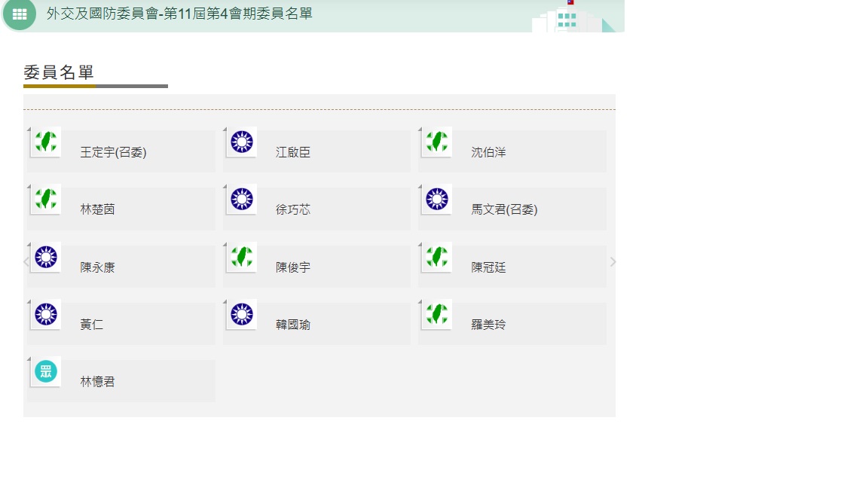Go to next page with right chevron

pos(613,262)
